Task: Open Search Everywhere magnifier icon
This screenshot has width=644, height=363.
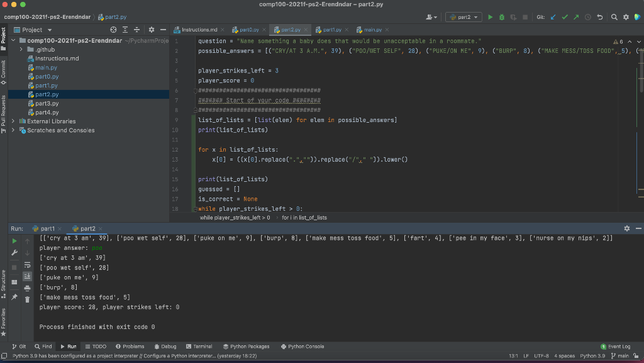Action: 614,16
